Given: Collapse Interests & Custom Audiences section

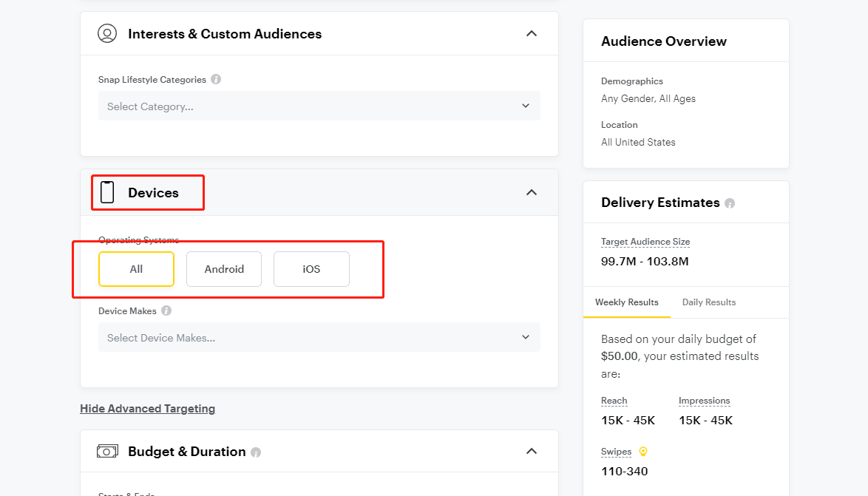Looking at the screenshot, I should click(x=532, y=34).
